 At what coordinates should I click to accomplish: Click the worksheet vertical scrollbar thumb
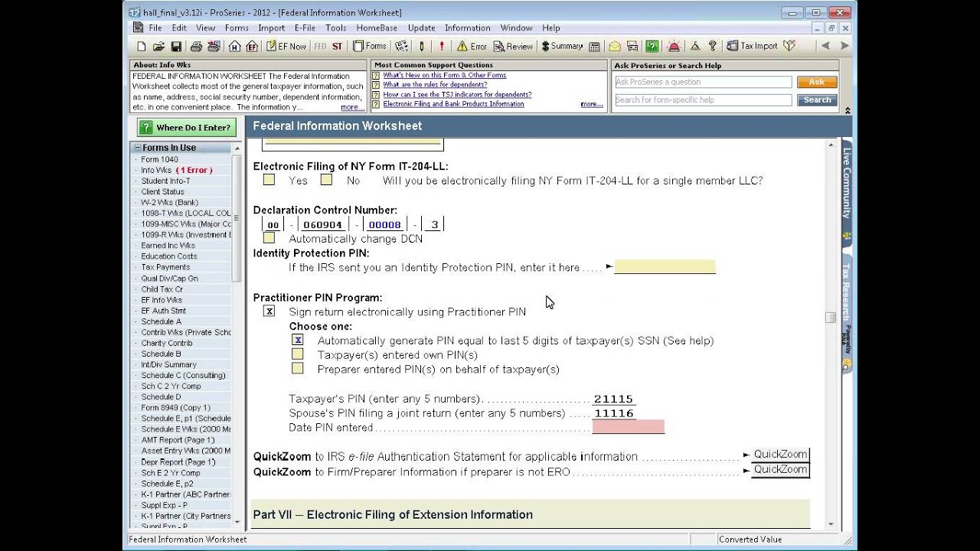[x=831, y=318]
